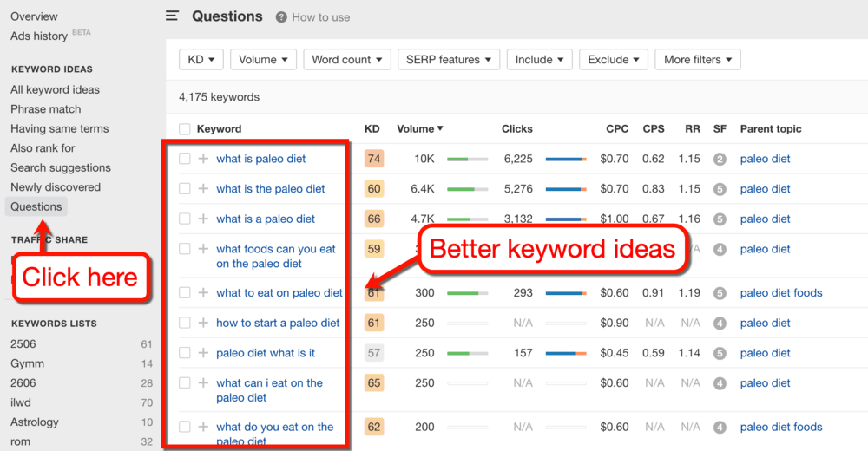Sort by the Volume column header
Screen dimensions: 868x451
[x=420, y=129]
